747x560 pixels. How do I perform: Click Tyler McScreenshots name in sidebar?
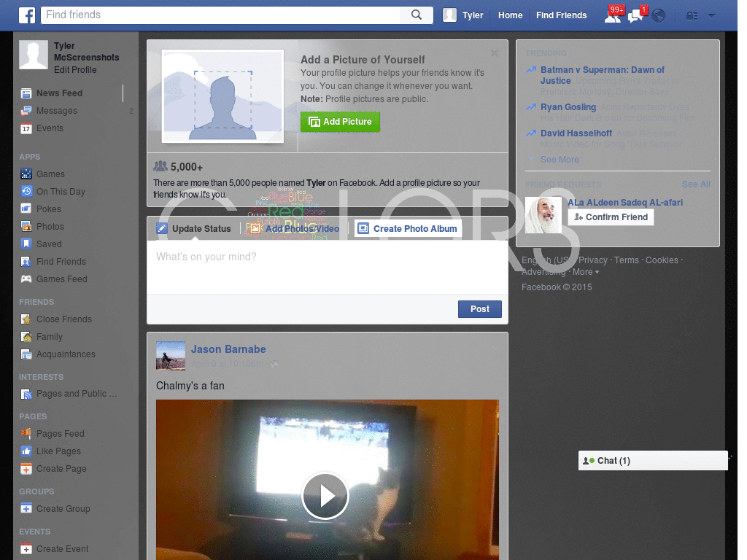(x=86, y=52)
